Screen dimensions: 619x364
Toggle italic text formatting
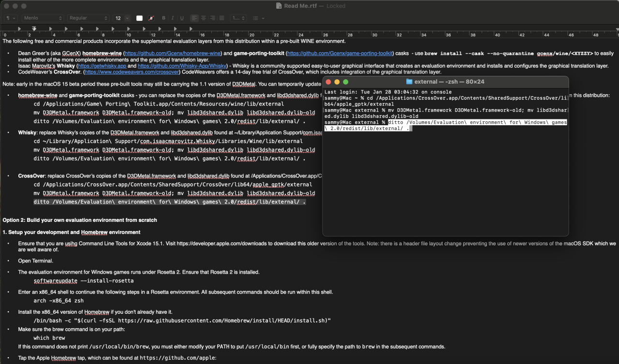coord(173,18)
